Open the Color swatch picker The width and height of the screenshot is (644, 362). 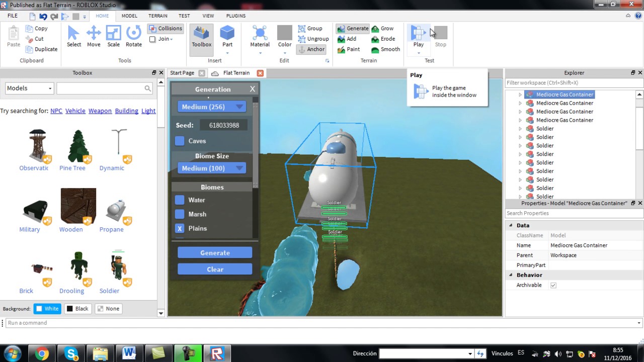(285, 36)
